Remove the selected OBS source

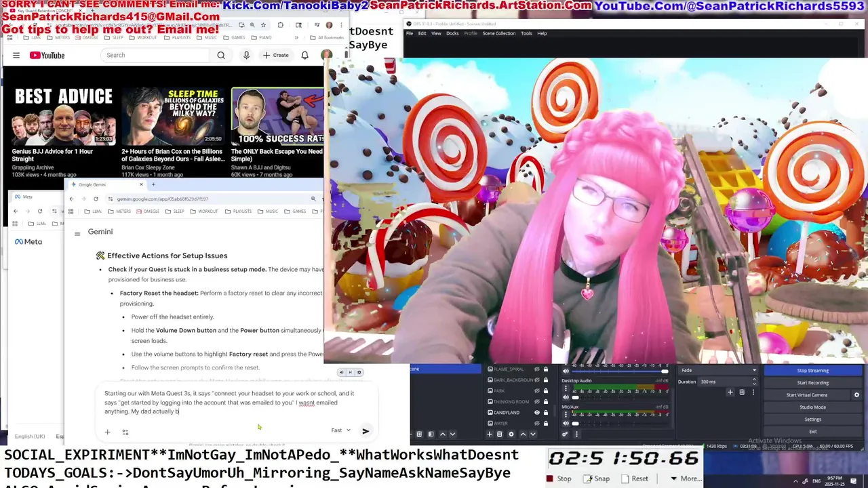pos(500,434)
